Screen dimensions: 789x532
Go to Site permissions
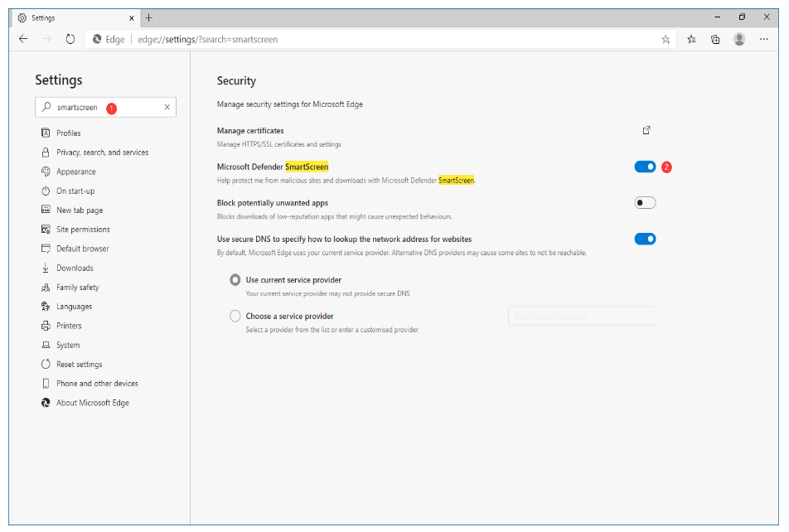pos(83,229)
